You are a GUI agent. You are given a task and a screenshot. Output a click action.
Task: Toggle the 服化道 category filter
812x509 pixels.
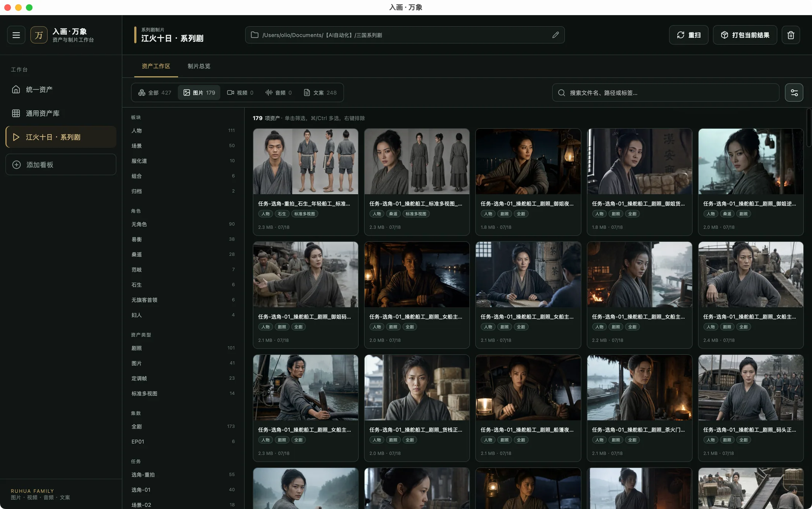coord(183,161)
